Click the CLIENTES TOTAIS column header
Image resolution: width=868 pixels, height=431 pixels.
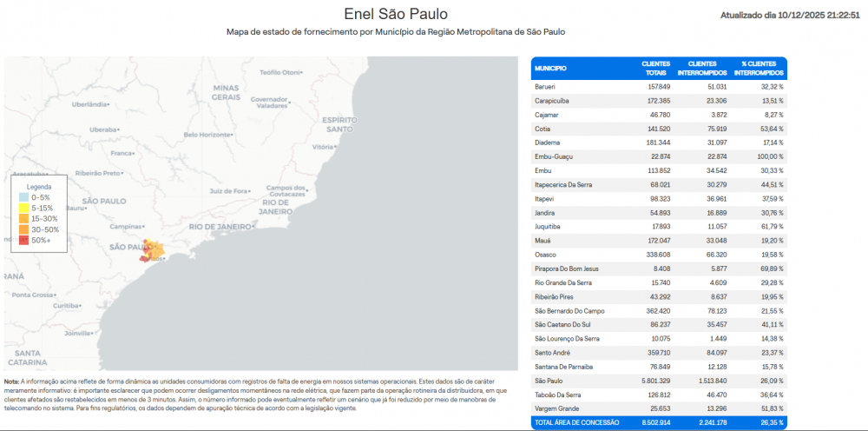click(656, 68)
